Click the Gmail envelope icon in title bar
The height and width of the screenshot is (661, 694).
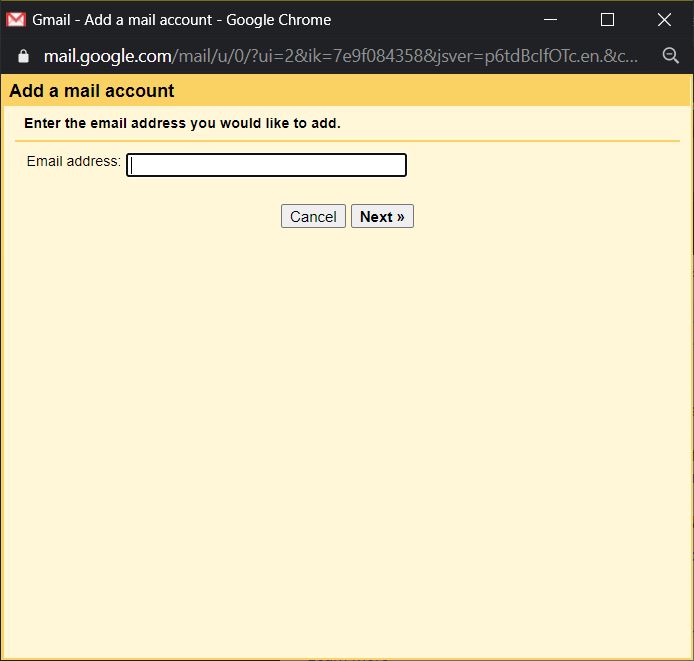pos(16,19)
